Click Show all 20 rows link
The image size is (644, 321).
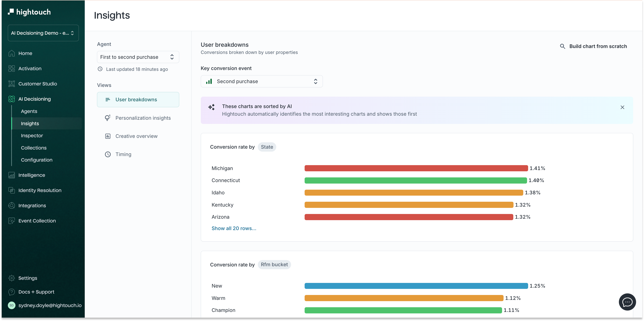(234, 228)
